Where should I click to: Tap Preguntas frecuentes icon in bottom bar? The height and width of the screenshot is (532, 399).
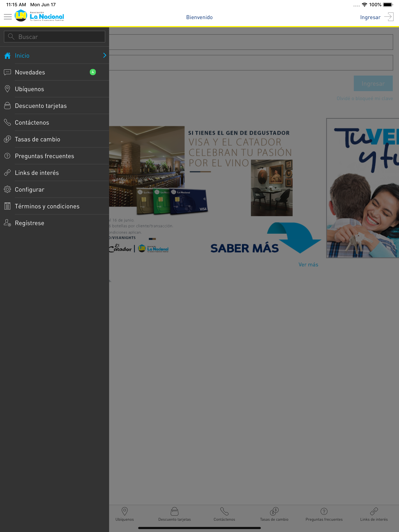[x=324, y=511]
